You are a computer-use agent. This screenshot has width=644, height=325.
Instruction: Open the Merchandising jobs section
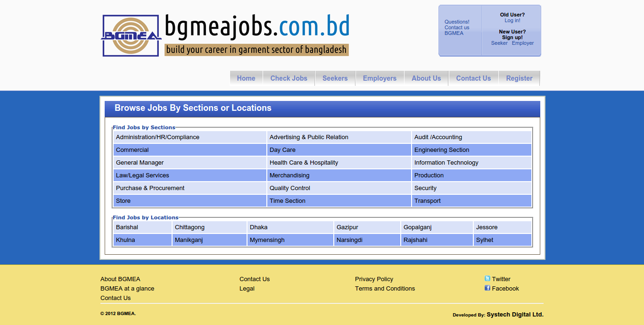tap(289, 175)
